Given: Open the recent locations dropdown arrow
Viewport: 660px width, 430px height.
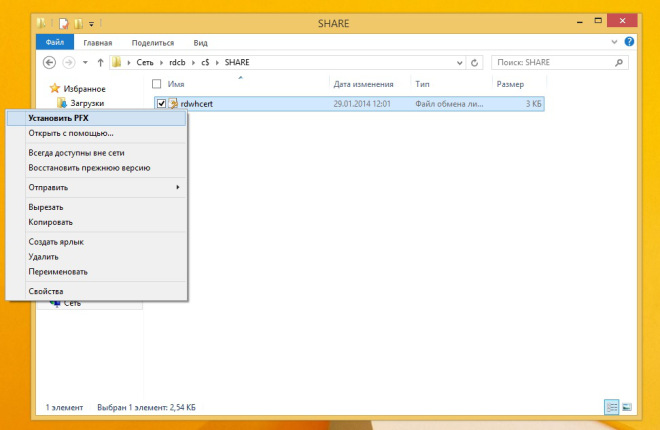Looking at the screenshot, I should point(83,63).
